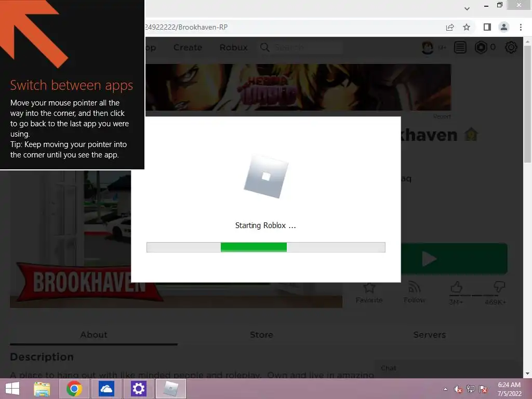532x399 pixels.
Task: Click the Roblox search field
Action: coord(308,47)
